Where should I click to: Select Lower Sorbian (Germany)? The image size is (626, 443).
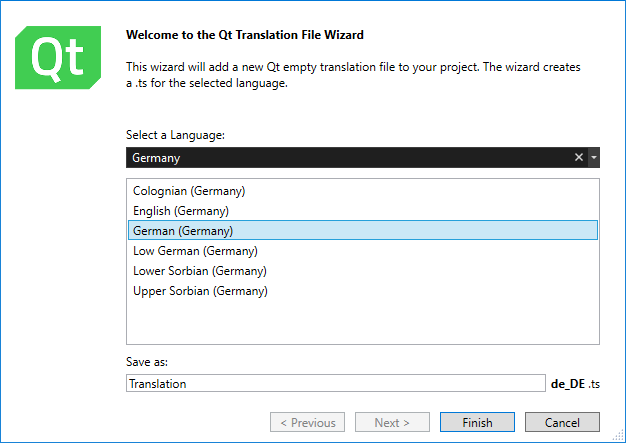click(200, 271)
